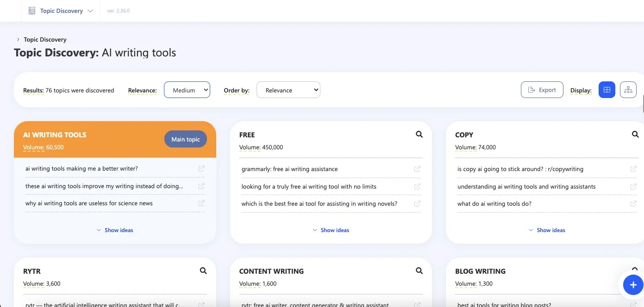
Task: Open the Topic Discovery module dropdown
Action: 61,11
